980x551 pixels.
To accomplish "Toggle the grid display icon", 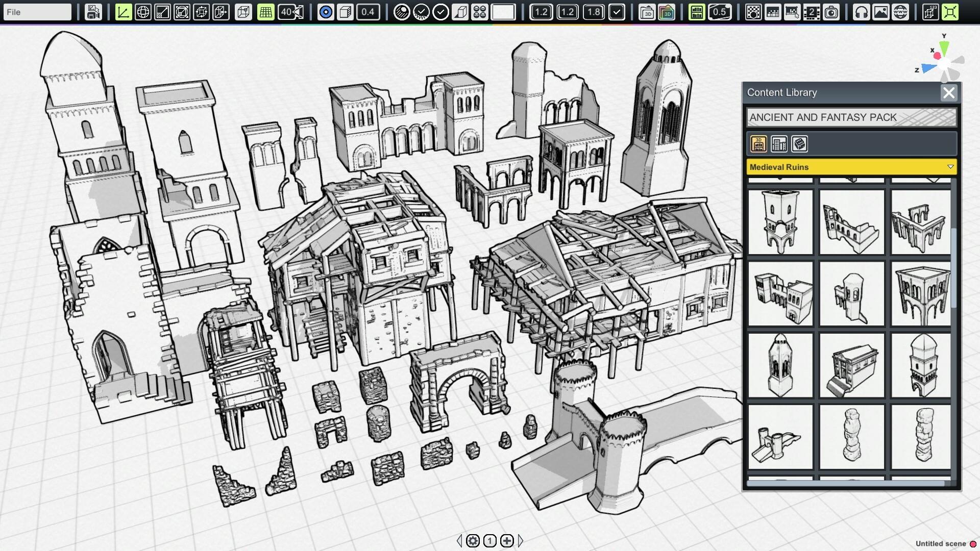I will pyautogui.click(x=265, y=11).
